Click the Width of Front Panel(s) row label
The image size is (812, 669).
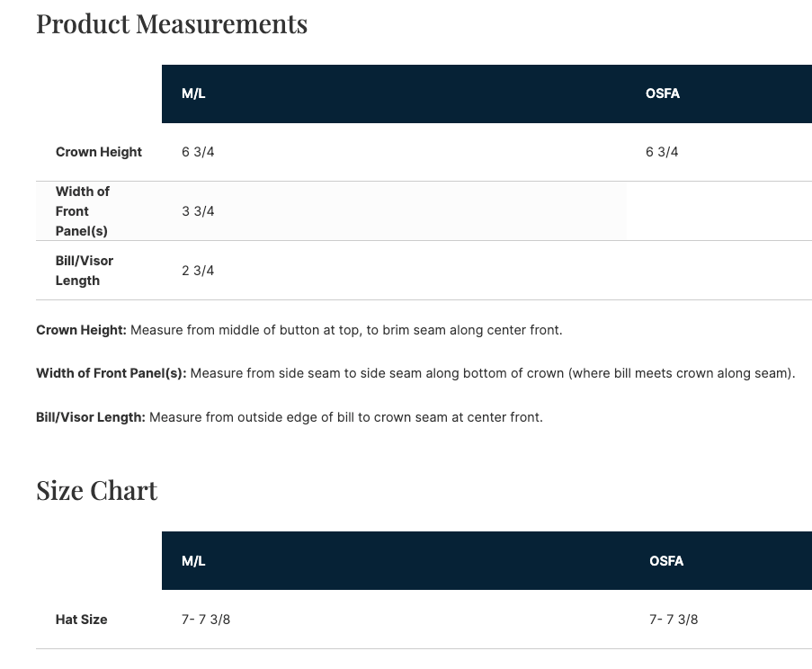point(82,211)
